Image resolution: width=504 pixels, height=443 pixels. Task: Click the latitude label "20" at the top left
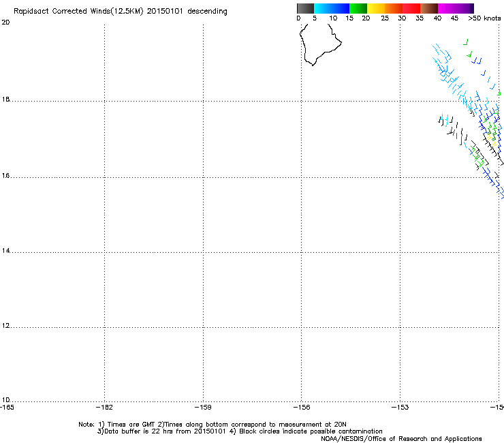5,22
